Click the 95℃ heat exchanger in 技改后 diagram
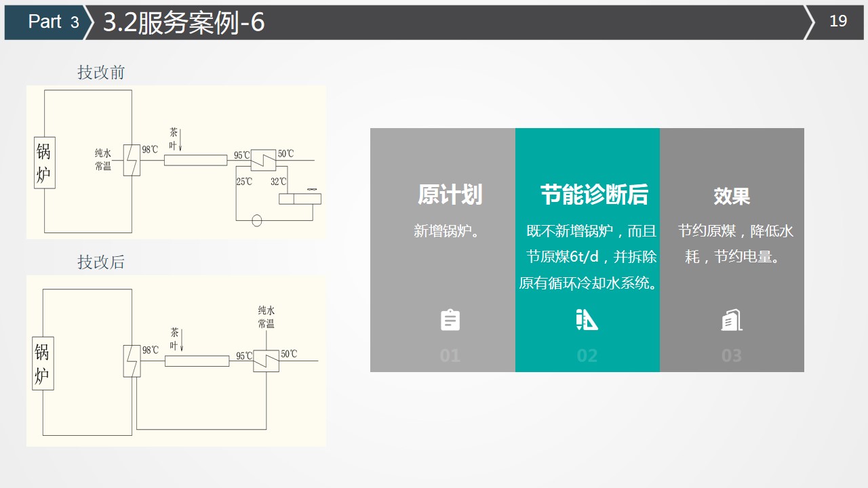868x488 pixels. [x=266, y=361]
